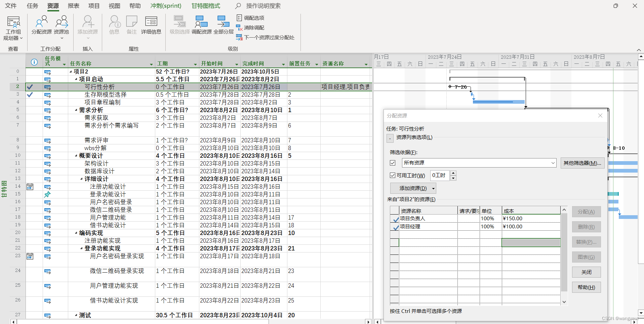Open the 开始时间 column filter dropdown
This screenshot has height=324, width=644.
[x=236, y=64]
